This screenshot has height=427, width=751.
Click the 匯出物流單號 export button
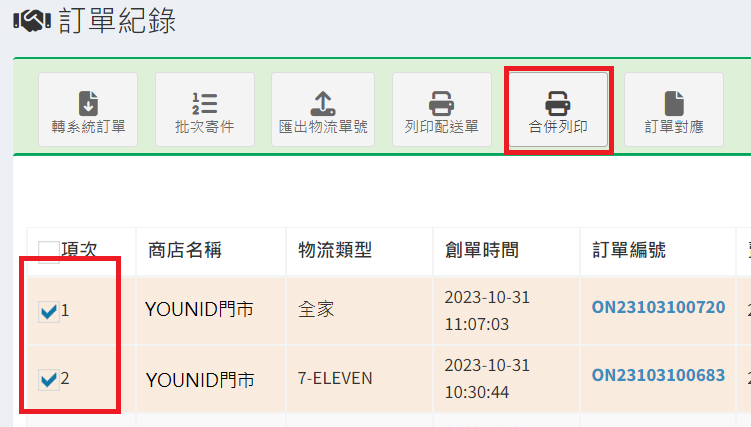point(322,110)
